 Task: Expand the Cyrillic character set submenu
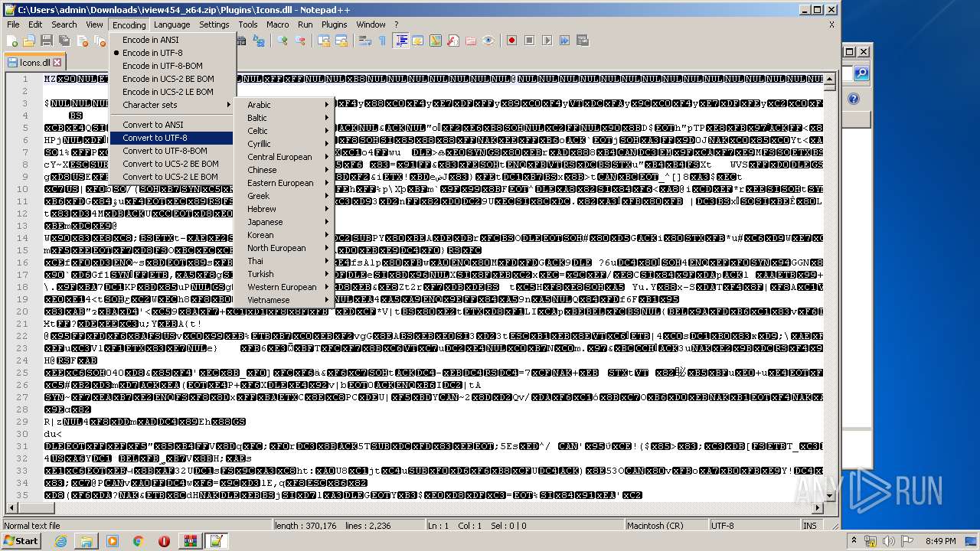[285, 144]
